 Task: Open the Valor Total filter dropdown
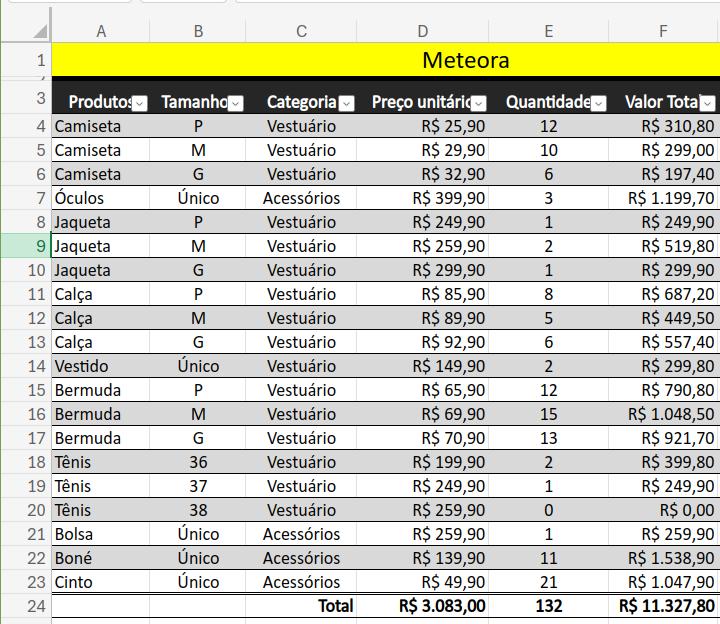coord(708,104)
